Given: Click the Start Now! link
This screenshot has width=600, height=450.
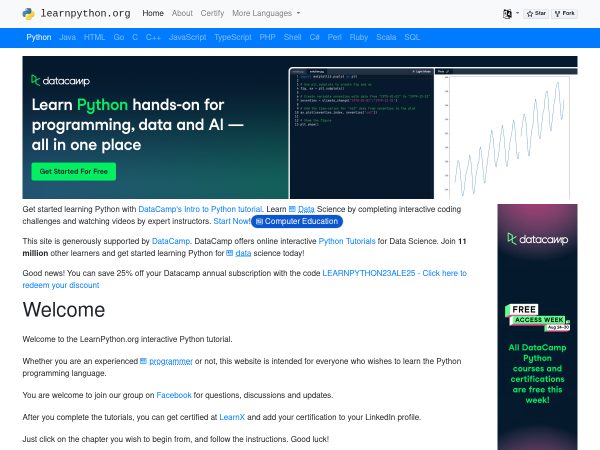Looking at the screenshot, I should coord(232,221).
